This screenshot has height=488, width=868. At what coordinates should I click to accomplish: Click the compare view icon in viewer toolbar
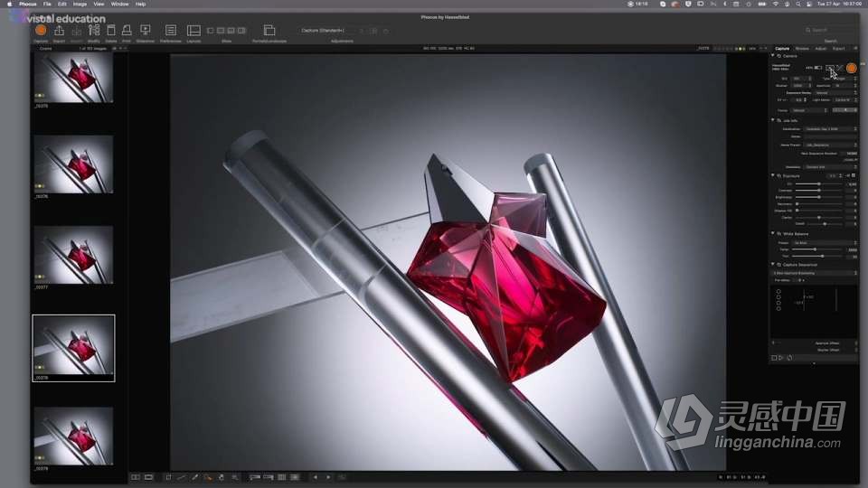coord(136,477)
